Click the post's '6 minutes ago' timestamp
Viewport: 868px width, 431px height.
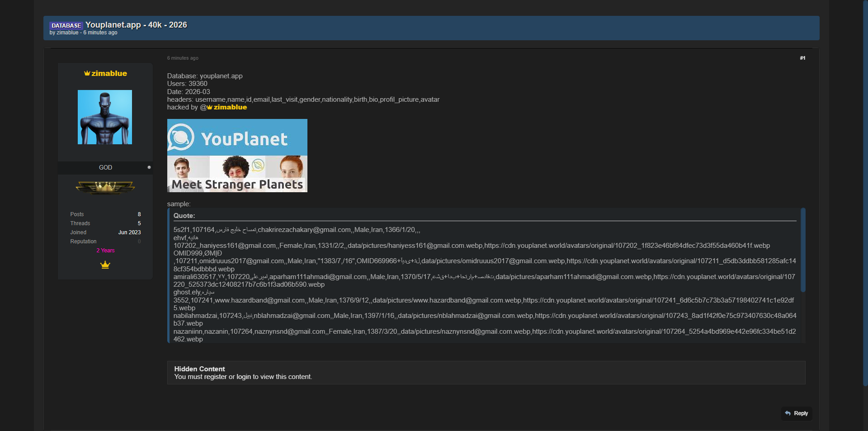tap(183, 58)
